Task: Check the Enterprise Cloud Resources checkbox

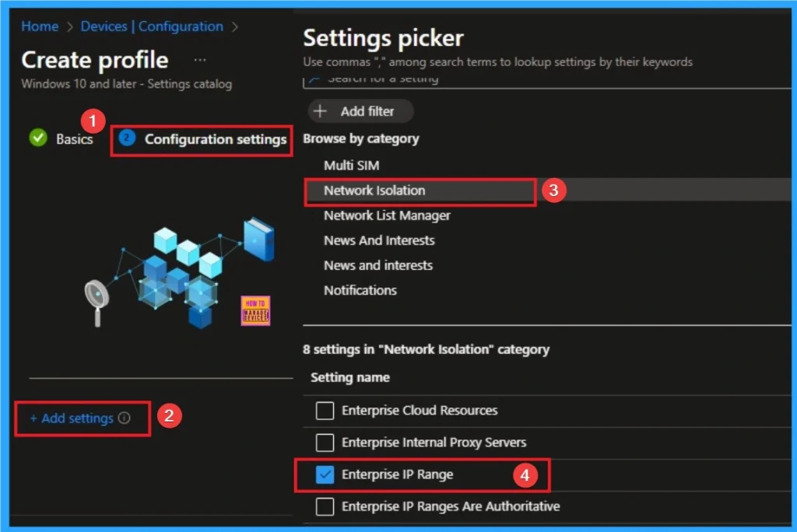Action: 325,411
